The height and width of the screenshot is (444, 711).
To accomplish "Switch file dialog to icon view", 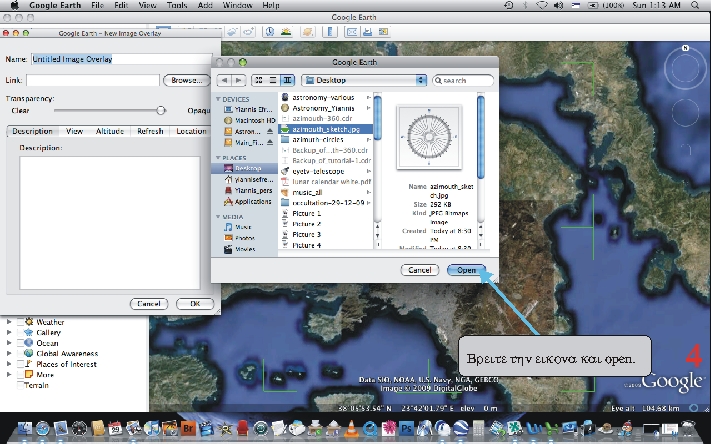I will tap(258, 80).
